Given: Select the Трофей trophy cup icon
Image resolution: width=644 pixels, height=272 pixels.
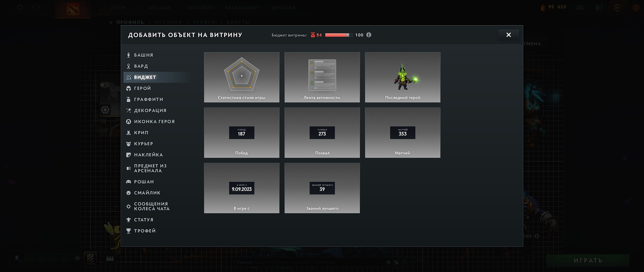Looking at the screenshot, I should click(x=129, y=231).
